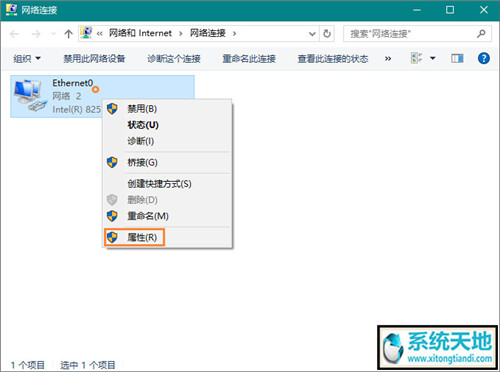Select 网络连接 breadcrumb in address bar
This screenshot has height=372, width=500.
click(208, 33)
